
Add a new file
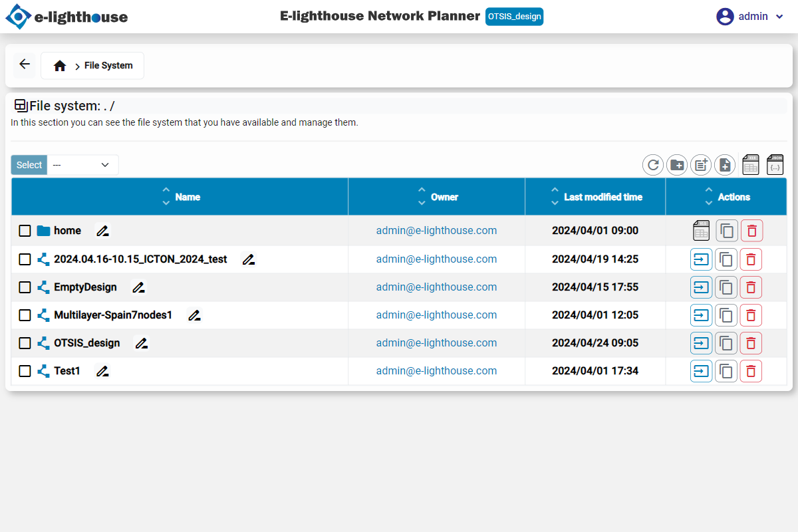click(x=724, y=164)
